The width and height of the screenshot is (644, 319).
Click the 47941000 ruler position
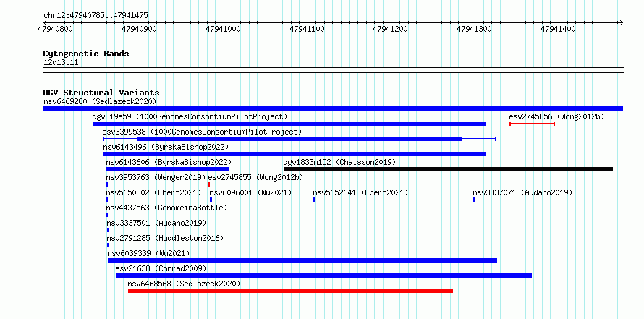(224, 30)
